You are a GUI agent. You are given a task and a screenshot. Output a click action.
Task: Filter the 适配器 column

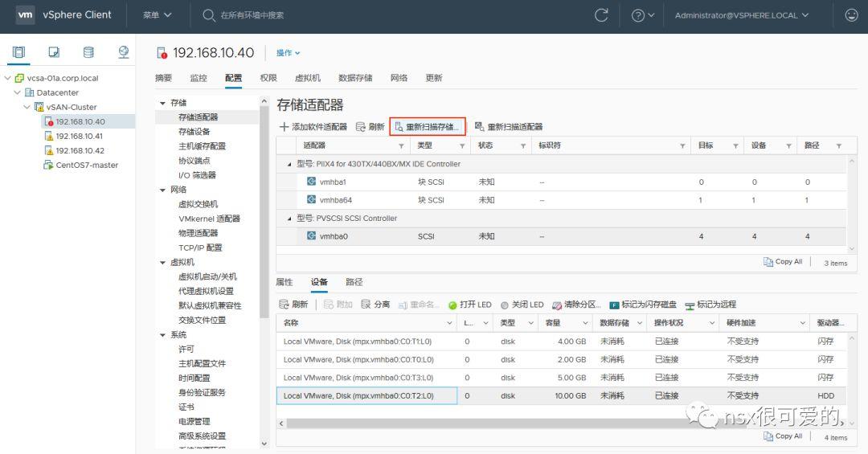tap(401, 146)
